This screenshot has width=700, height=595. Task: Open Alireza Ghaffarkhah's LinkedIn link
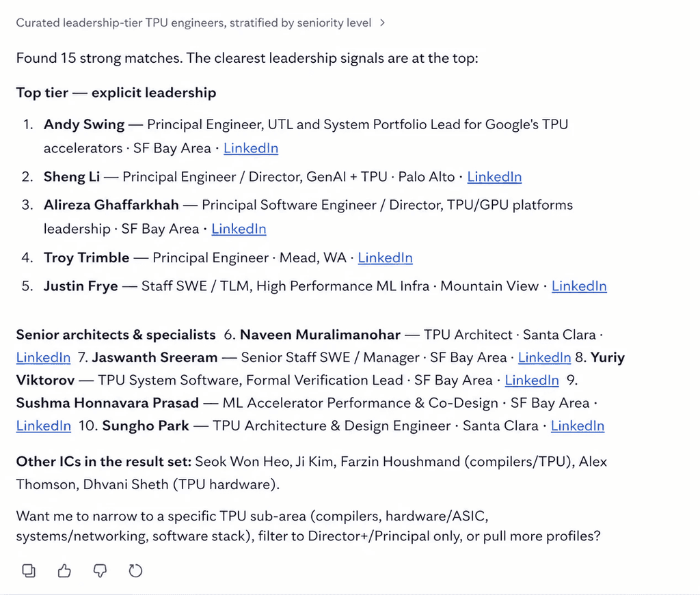239,229
